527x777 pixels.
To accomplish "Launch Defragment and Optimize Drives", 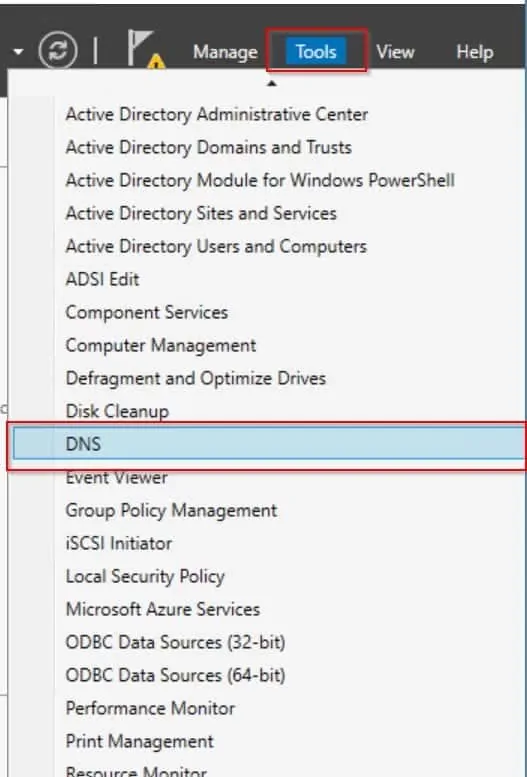I will coord(196,379).
